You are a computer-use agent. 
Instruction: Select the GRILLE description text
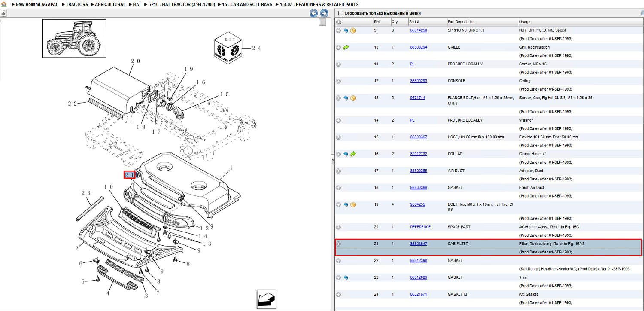pyautogui.click(x=454, y=47)
